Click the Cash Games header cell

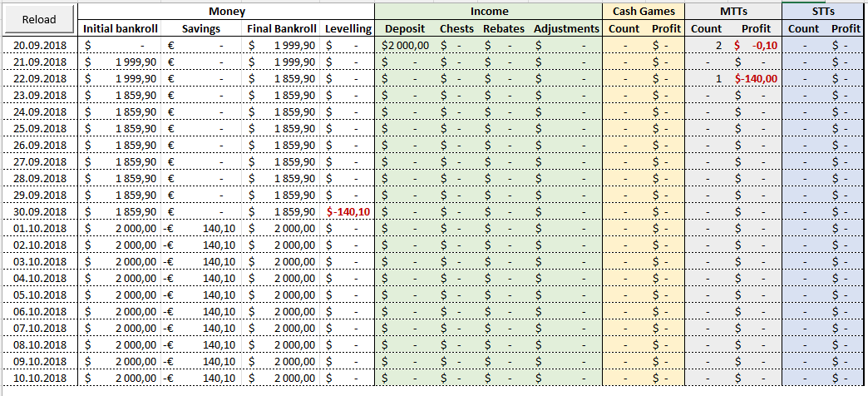[644, 12]
